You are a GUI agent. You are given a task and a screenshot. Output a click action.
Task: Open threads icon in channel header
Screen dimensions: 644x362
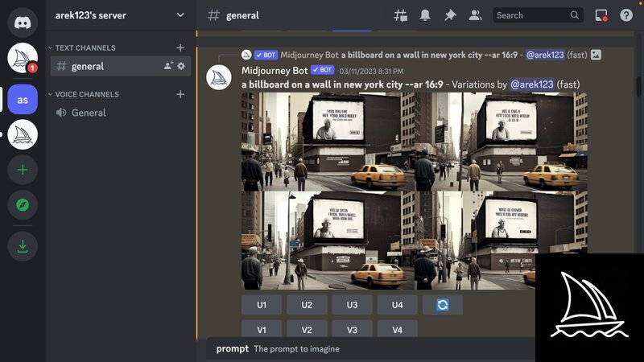(x=400, y=15)
